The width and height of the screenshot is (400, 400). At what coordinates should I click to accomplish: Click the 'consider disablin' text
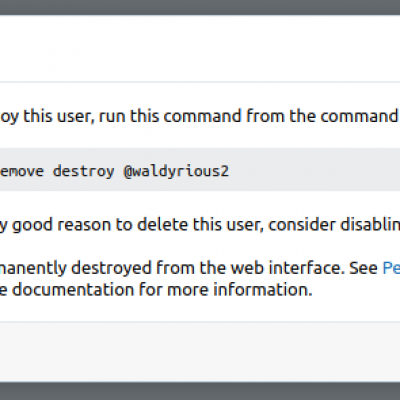tap(334, 225)
